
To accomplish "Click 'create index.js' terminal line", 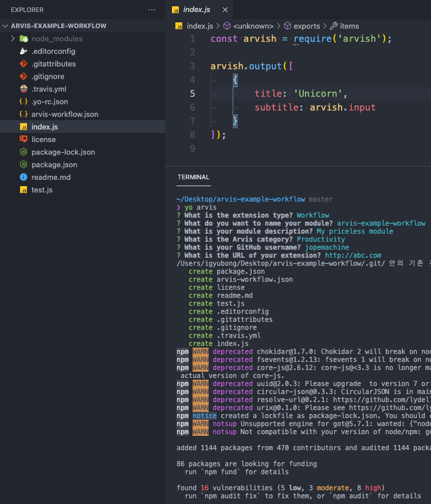I will pyautogui.click(x=218, y=344).
